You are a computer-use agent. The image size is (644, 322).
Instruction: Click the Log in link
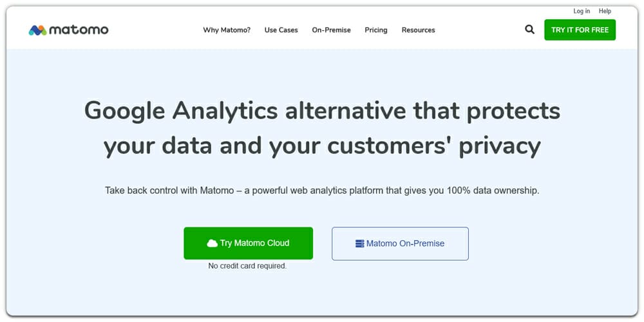point(582,11)
